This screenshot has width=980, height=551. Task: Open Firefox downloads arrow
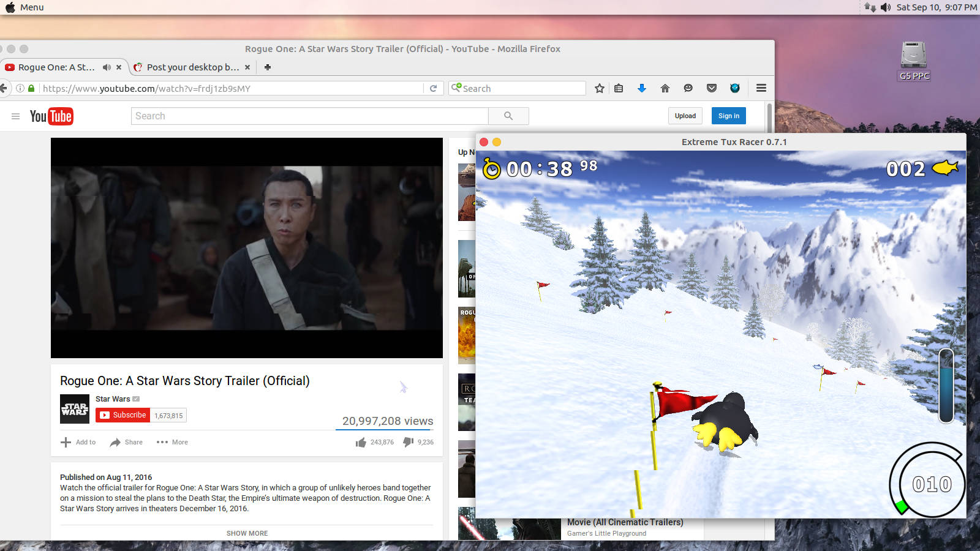642,88
